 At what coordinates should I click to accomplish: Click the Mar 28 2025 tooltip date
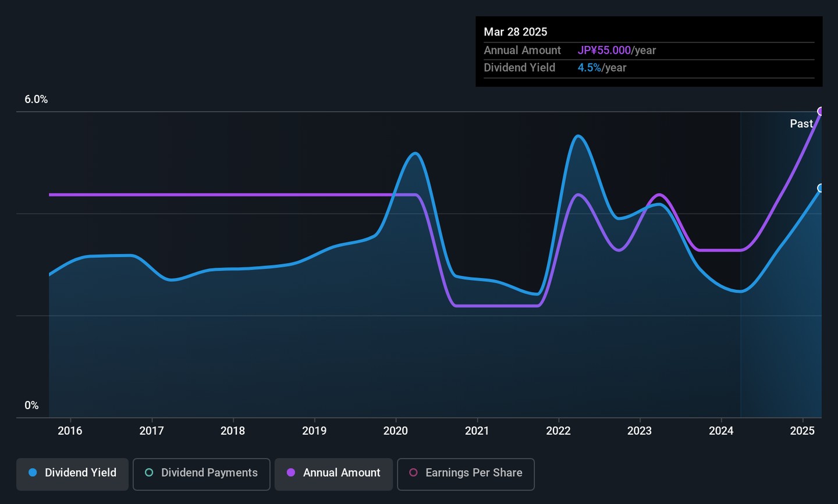coord(515,32)
